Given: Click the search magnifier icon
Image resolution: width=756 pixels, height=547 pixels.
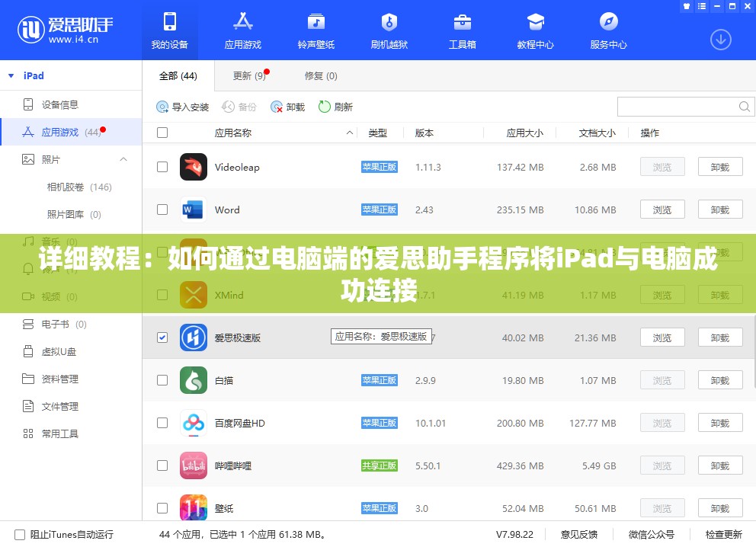Looking at the screenshot, I should [745, 107].
